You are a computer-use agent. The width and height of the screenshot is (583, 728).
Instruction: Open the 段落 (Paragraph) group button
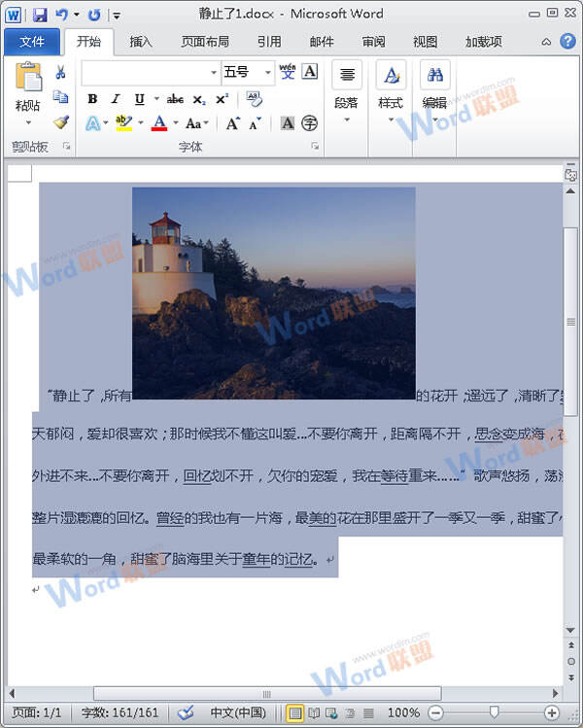click(347, 93)
